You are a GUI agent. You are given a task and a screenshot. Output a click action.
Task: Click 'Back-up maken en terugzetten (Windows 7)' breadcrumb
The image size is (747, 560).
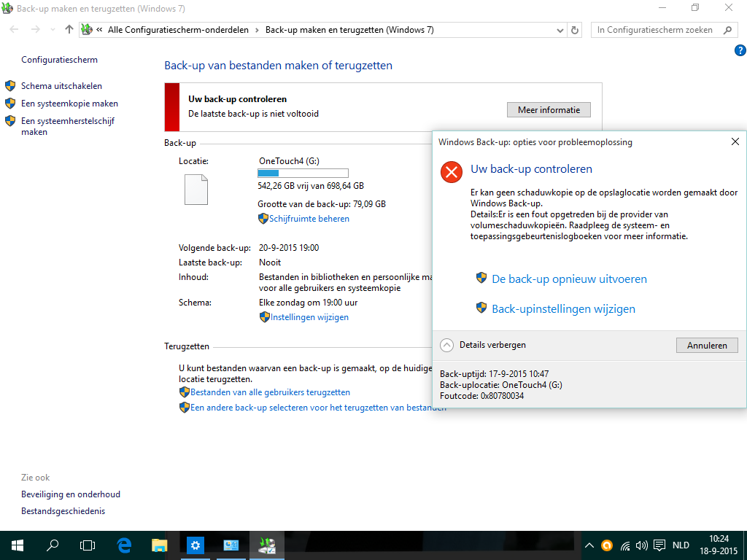point(349,30)
